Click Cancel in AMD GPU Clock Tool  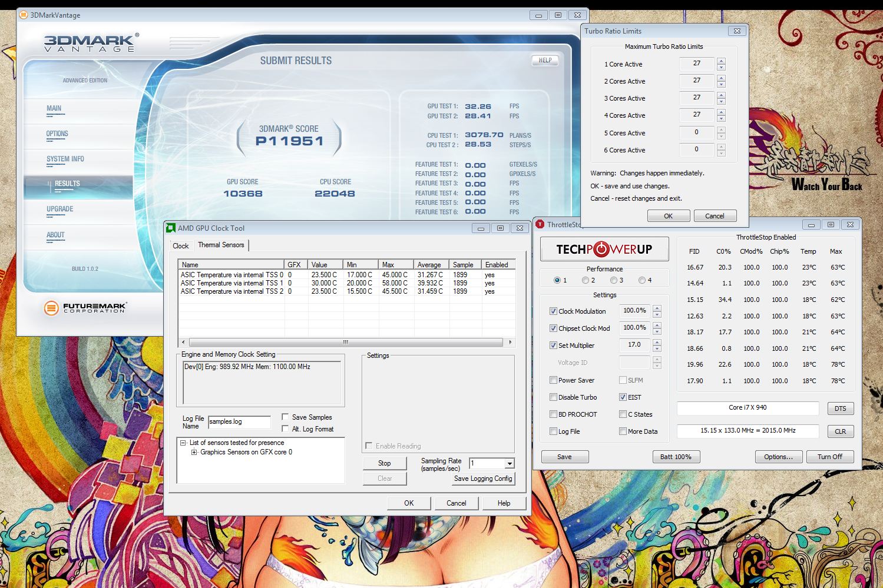click(x=456, y=503)
